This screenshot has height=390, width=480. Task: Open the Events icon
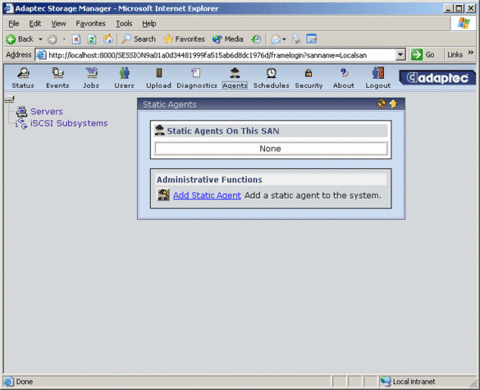tap(58, 73)
